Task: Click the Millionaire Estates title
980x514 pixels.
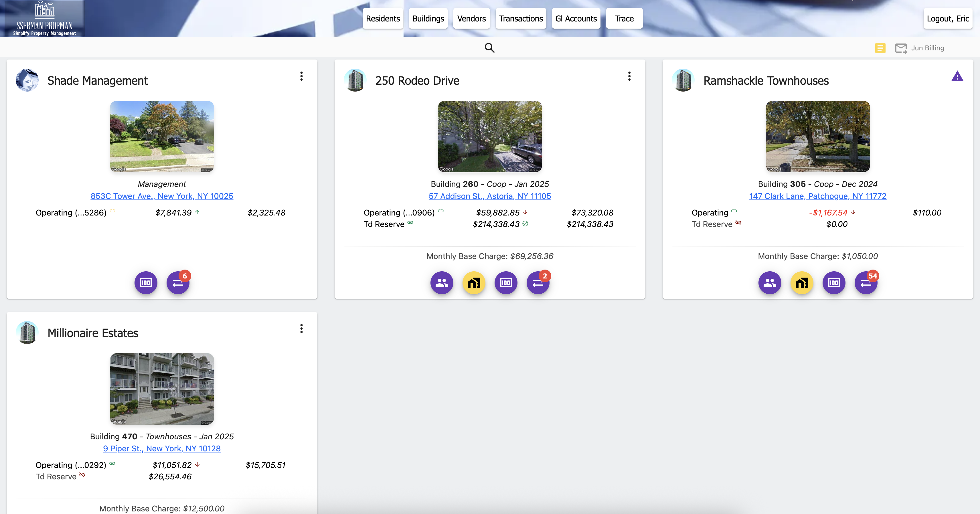Action: pyautogui.click(x=93, y=333)
